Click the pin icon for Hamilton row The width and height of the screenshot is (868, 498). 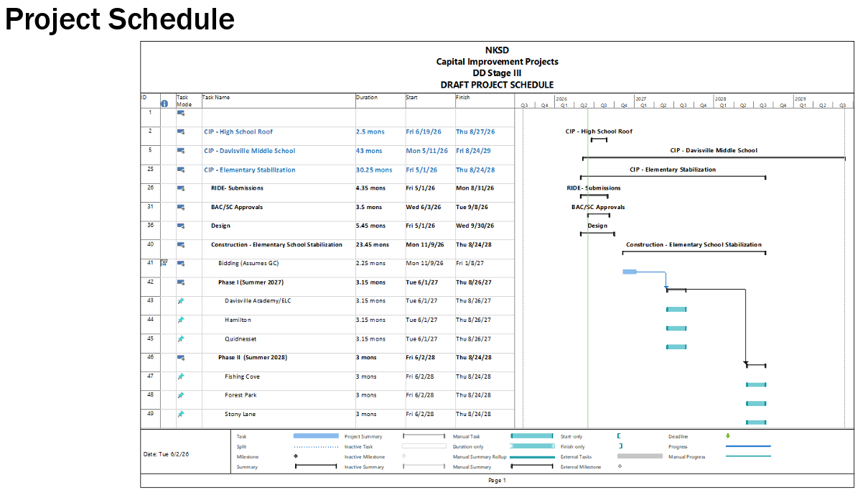pos(181,320)
